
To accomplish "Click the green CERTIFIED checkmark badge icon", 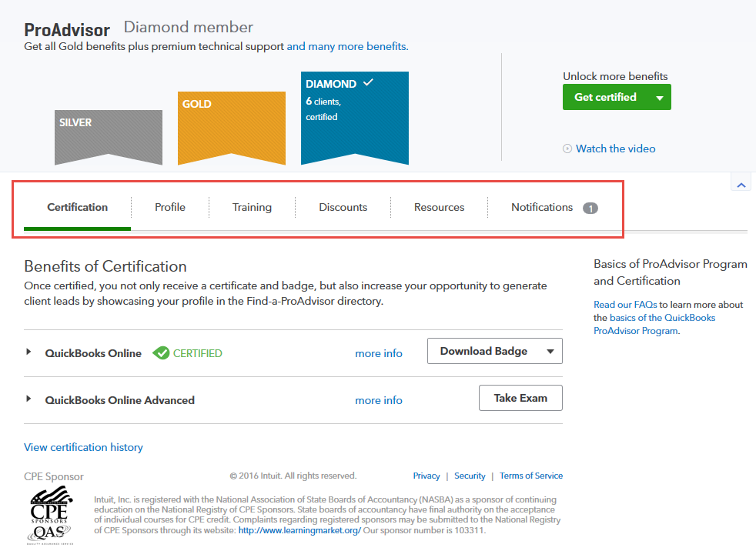I will pos(161,353).
